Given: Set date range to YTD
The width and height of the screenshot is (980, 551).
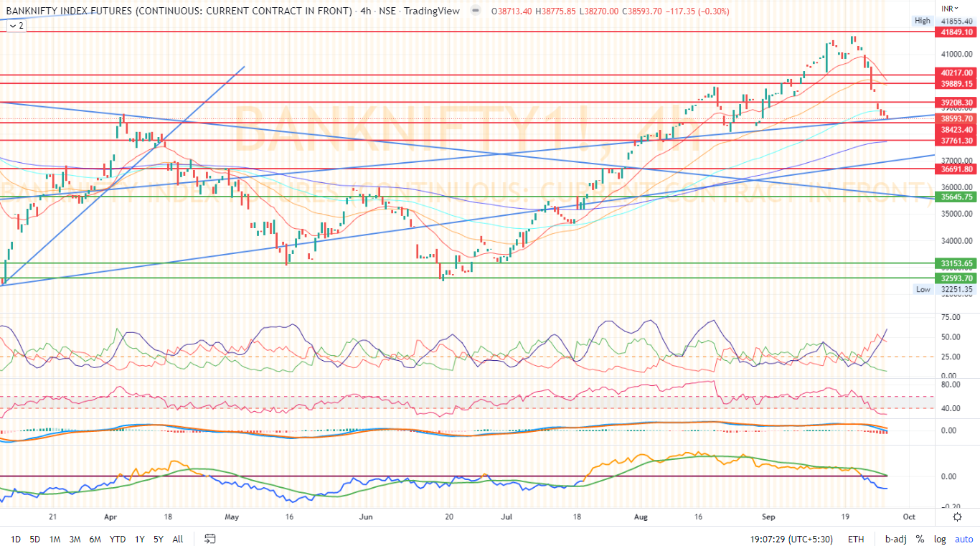Looking at the screenshot, I should 118,539.
